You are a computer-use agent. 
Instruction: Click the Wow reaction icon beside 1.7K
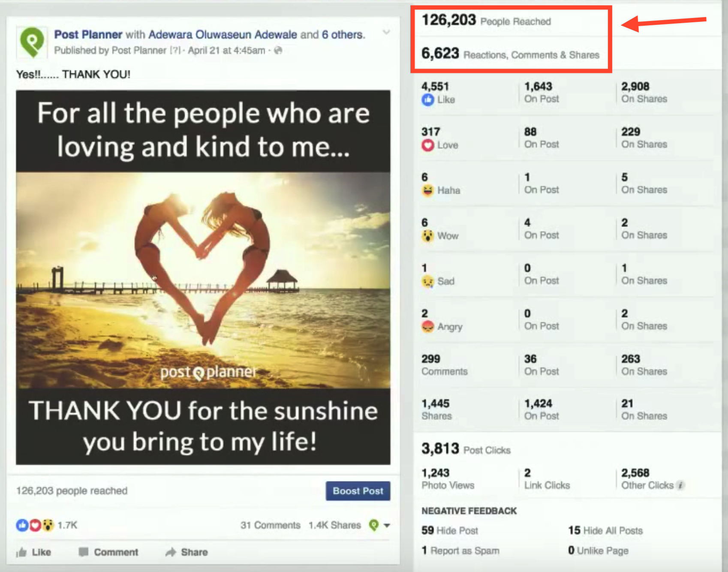pos(48,525)
